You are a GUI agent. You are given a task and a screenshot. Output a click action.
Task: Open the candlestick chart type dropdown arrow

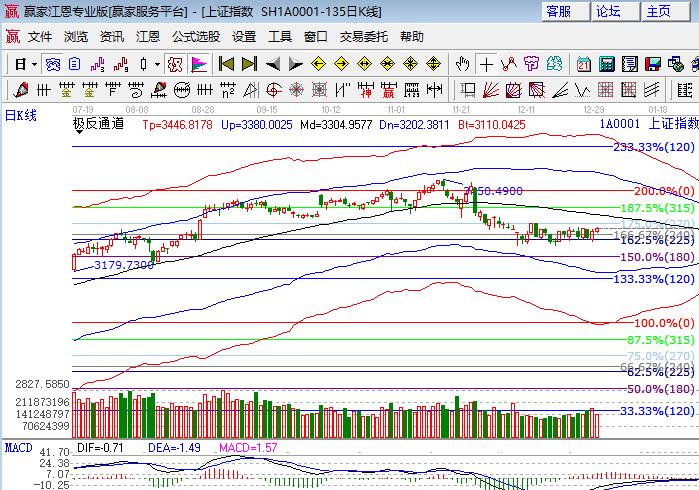point(158,64)
